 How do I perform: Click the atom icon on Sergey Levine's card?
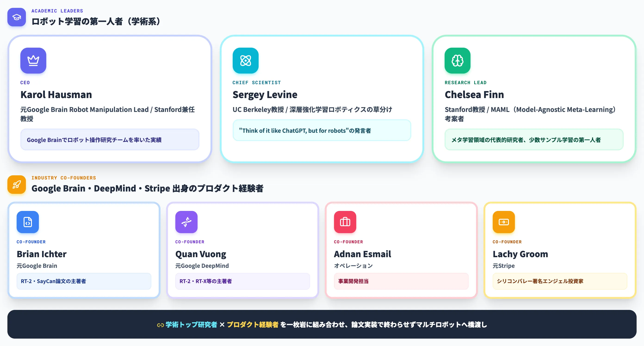[245, 61]
